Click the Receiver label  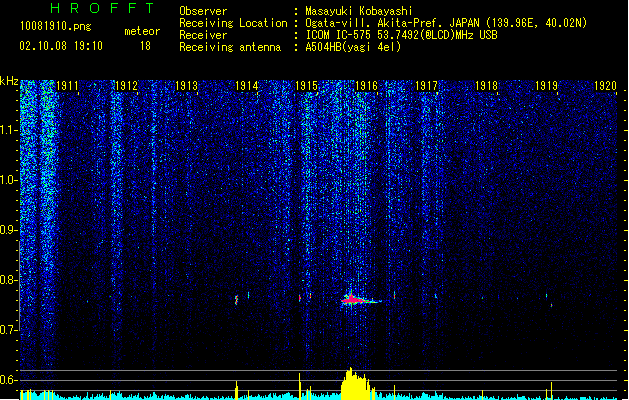pyautogui.click(x=203, y=35)
